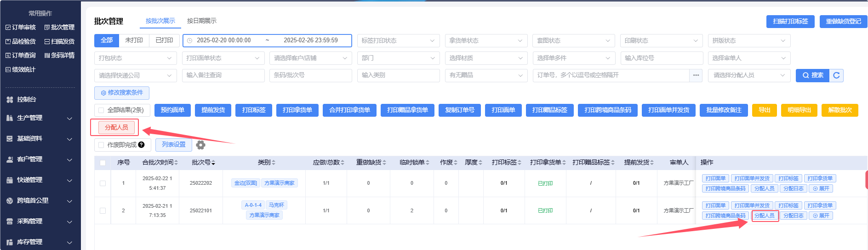Select row checkbox for batch 25022202
Screen dimensions: 868x250
pos(103,183)
